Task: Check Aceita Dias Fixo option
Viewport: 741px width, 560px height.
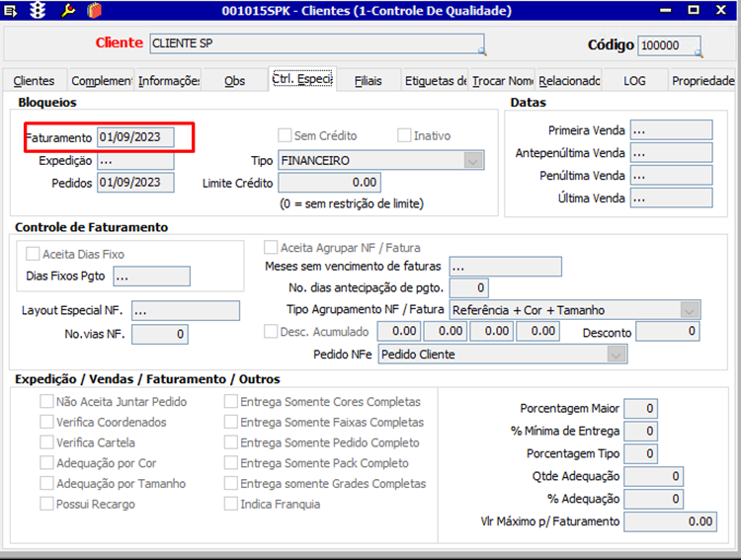Action: coord(33,254)
